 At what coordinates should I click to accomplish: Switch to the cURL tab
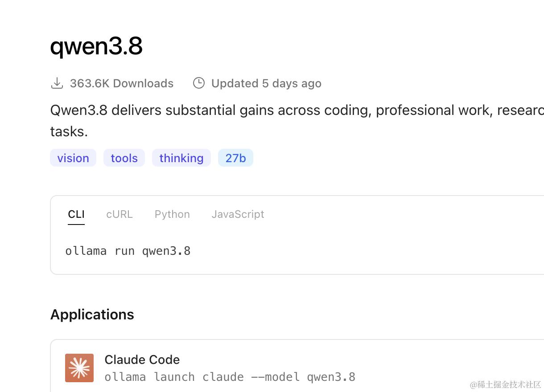[x=120, y=214]
